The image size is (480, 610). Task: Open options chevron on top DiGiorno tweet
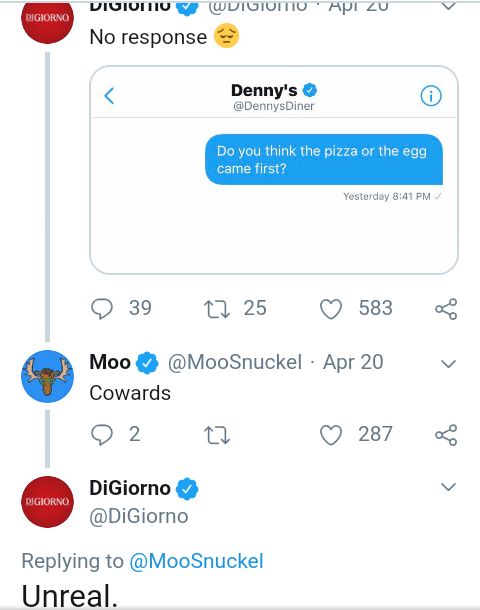(x=448, y=5)
